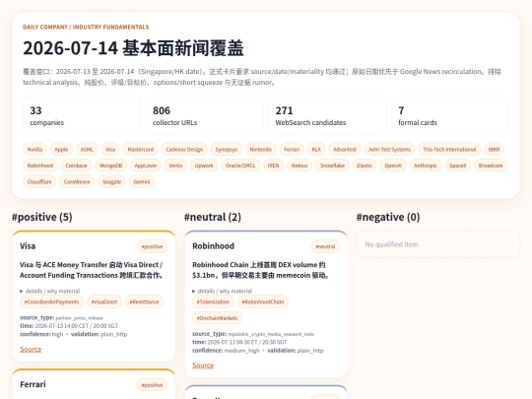This screenshot has width=532, height=399.
Task: Click the Ferrari card title
Action: click(x=33, y=384)
